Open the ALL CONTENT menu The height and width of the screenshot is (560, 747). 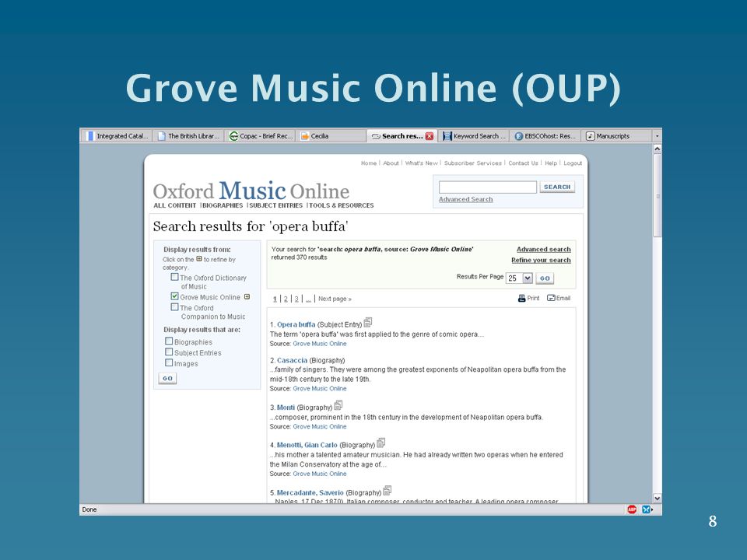[175, 205]
